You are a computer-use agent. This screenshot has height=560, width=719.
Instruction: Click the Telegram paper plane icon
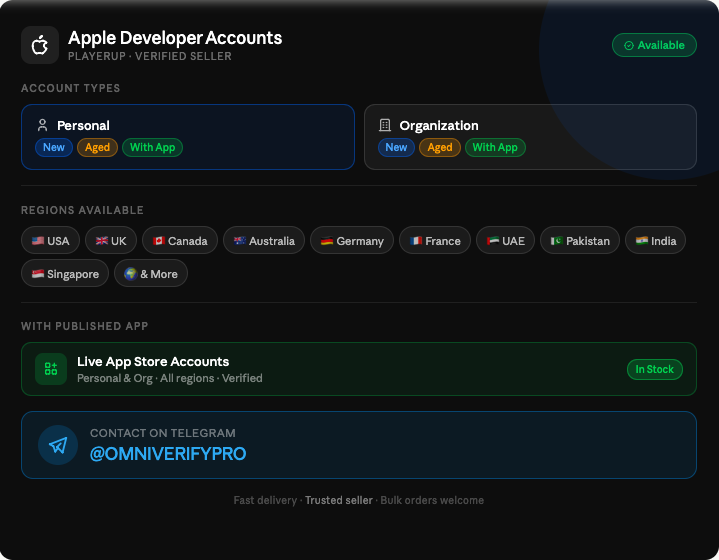58,445
